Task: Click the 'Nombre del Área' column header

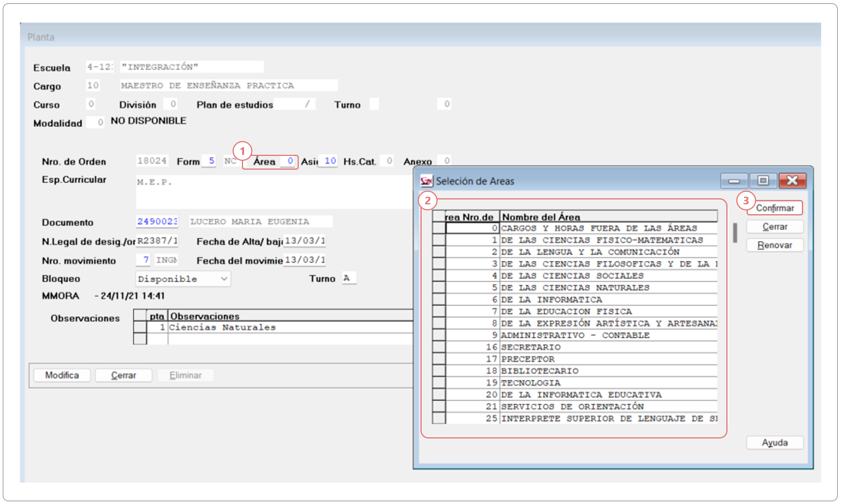Action: tap(608, 216)
